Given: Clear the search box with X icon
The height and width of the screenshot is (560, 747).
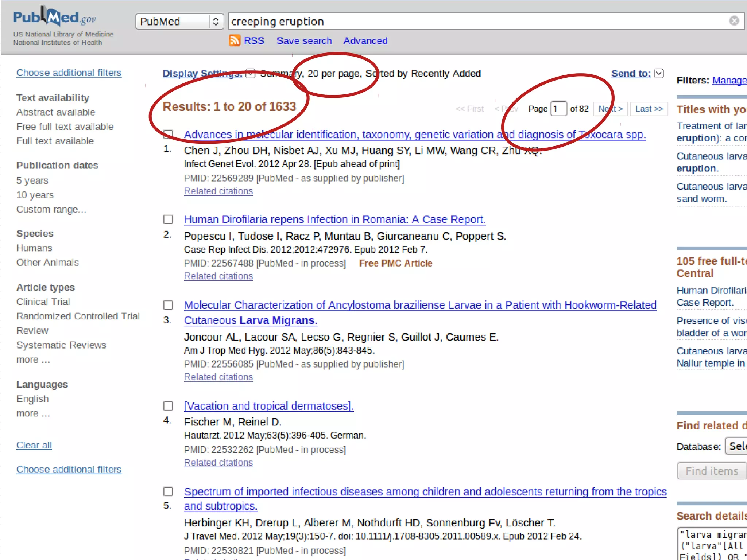Looking at the screenshot, I should (734, 21).
